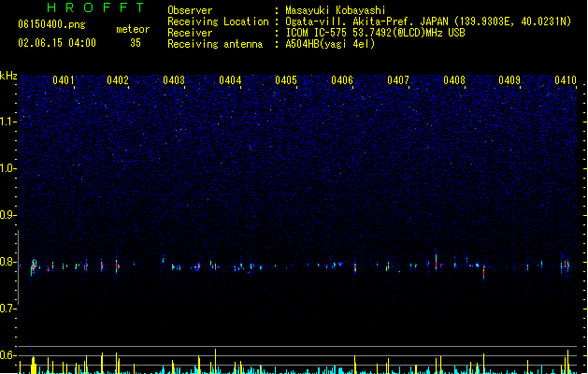Select the Ogata-vill. Akita-Pref. JAPAN location text
Image resolution: width=588 pixels, height=374 pixels.
[x=428, y=22]
